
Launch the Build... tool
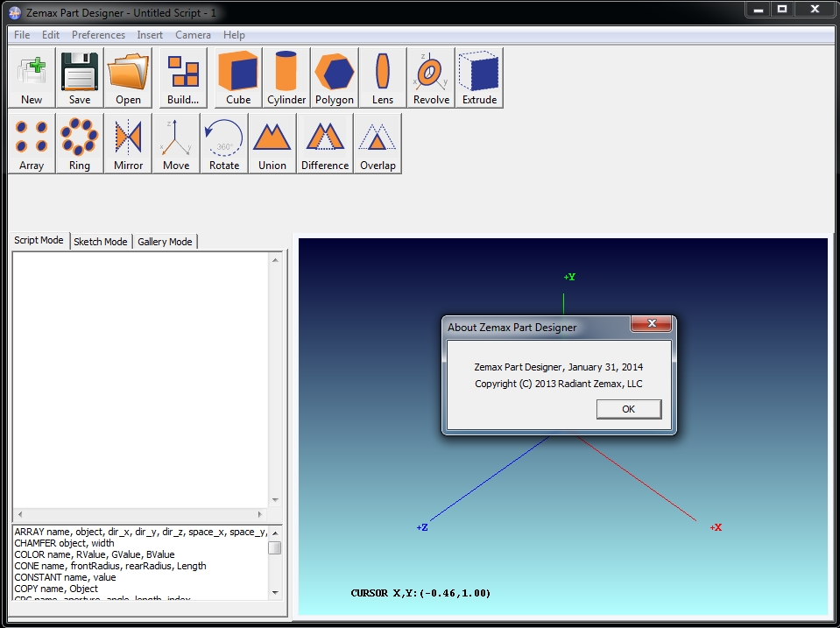183,78
